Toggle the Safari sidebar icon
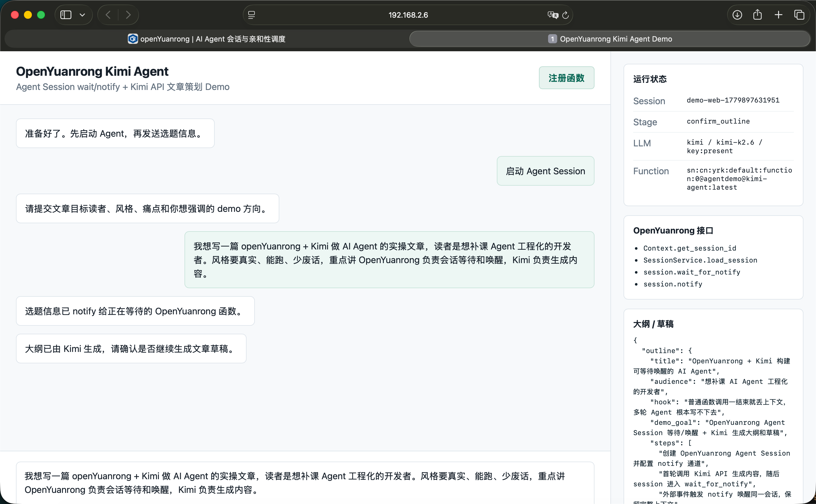 66,15
